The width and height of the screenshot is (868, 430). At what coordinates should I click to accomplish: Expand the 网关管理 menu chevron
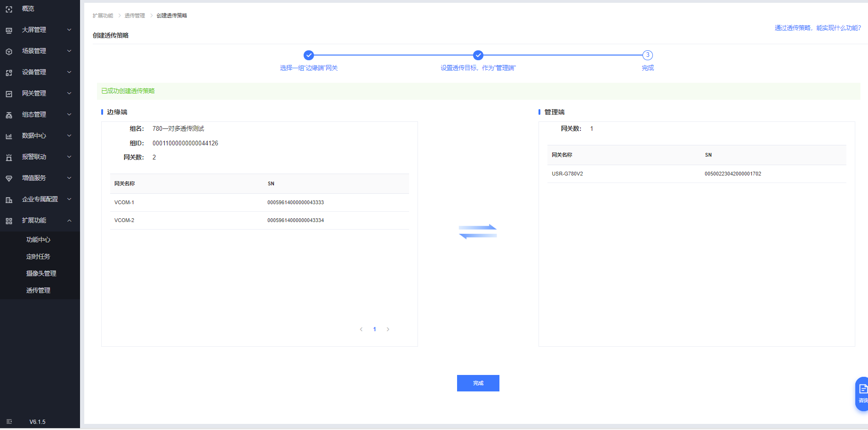(x=69, y=93)
